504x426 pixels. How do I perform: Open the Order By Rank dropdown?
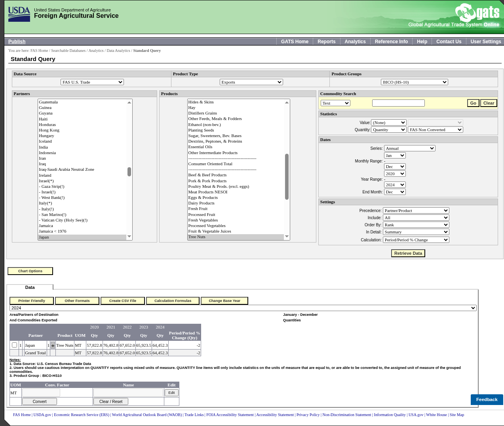(x=416, y=225)
